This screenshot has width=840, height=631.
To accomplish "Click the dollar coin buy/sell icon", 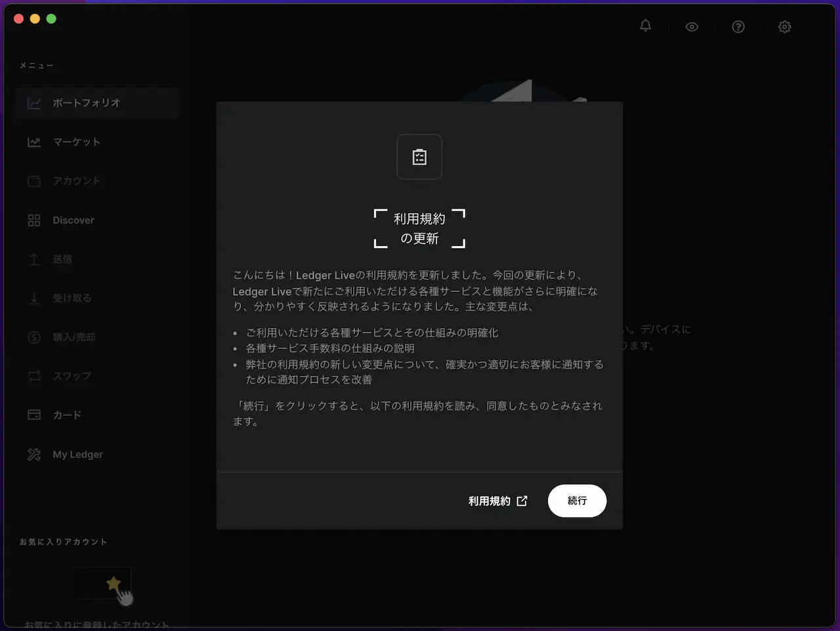I will pyautogui.click(x=34, y=337).
